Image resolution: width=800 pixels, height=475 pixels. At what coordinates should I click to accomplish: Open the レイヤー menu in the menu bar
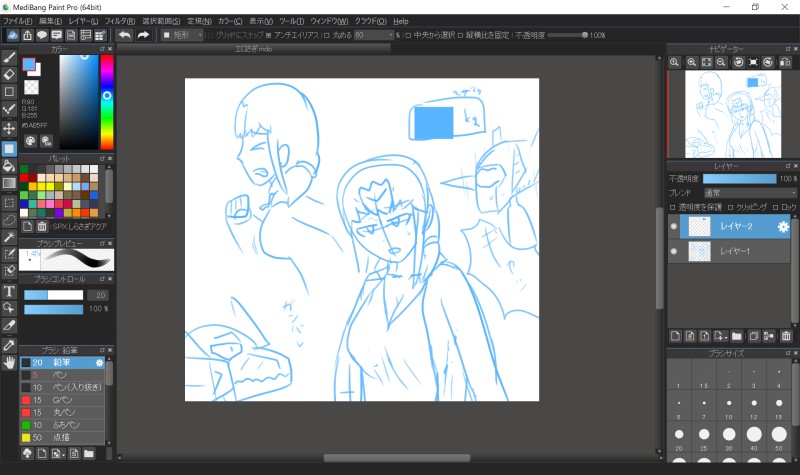[83, 20]
